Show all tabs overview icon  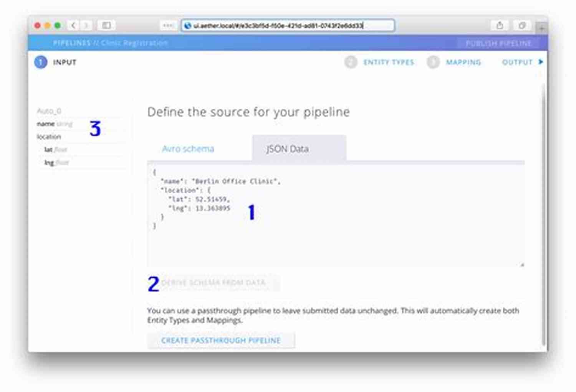tap(522, 25)
